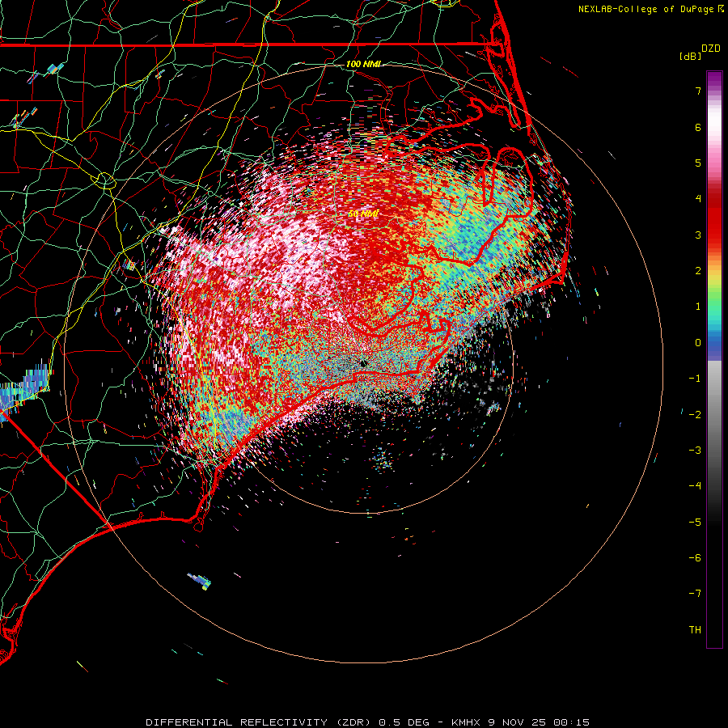Click the legend value 4
This screenshot has width=728, height=728.
(698, 199)
